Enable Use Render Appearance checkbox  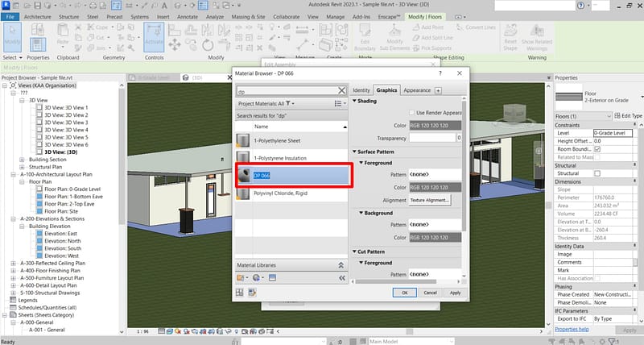click(411, 113)
